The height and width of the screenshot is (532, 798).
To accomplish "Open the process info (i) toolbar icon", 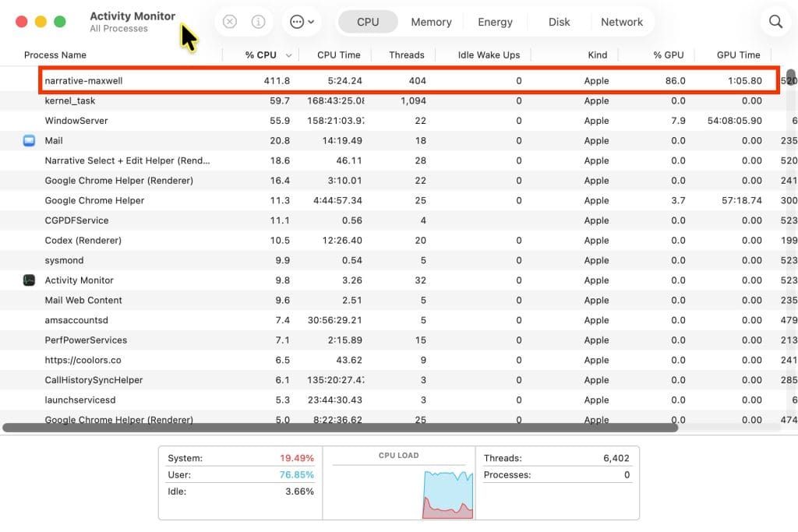I will tap(258, 22).
